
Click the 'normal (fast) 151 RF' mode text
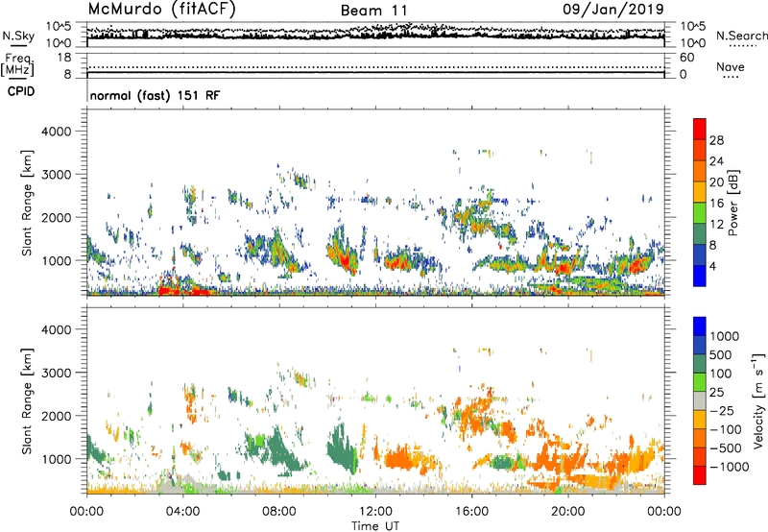pyautogui.click(x=155, y=95)
